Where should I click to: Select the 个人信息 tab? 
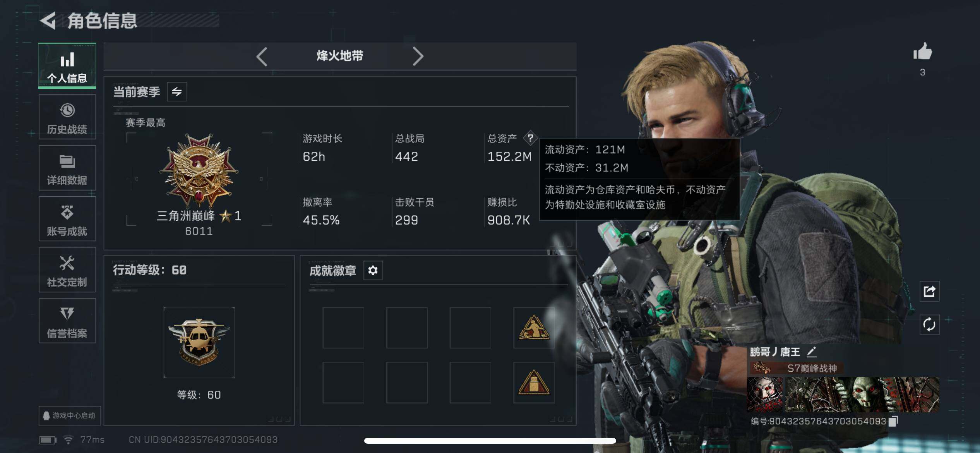[67, 66]
